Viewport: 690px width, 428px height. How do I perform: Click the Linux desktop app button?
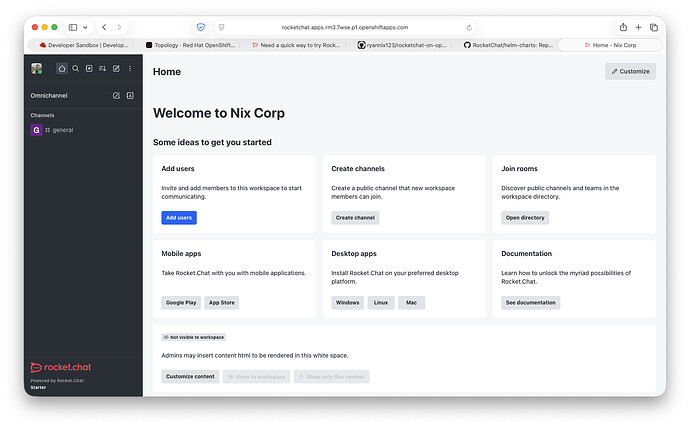[381, 303]
